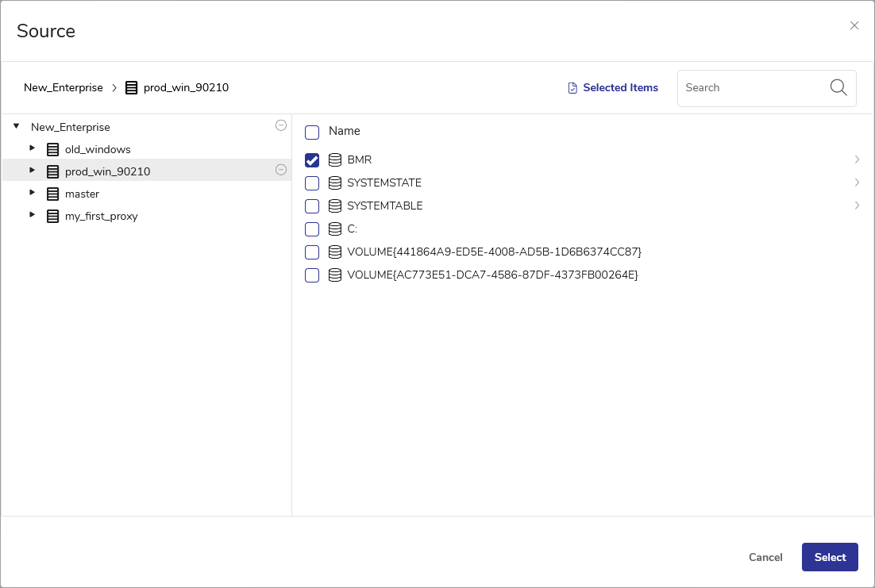Click the minus icon beside prod_win_90210
Screen dimensions: 875x588
[x=280, y=169]
